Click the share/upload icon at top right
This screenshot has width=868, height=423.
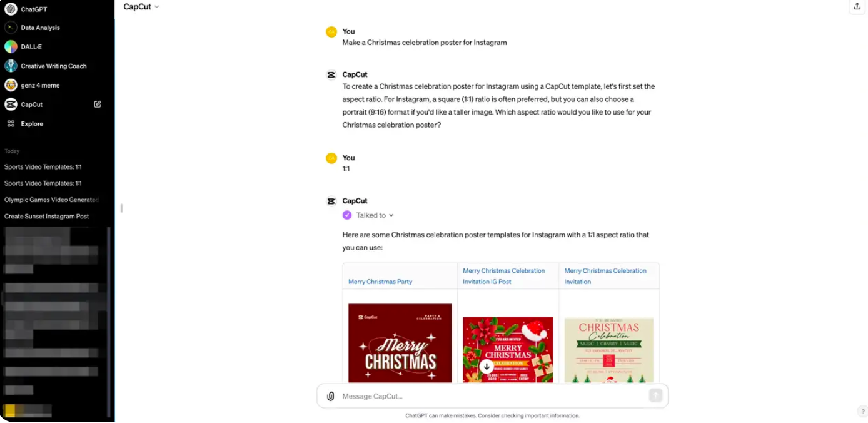coord(857,6)
